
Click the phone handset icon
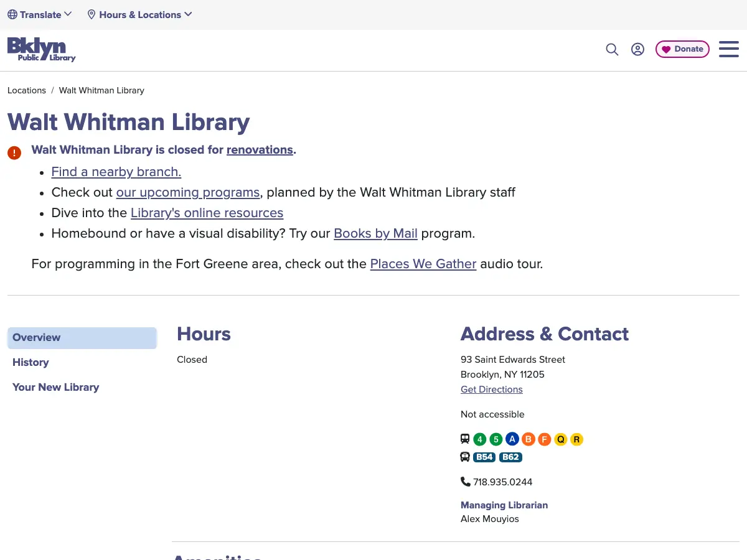click(465, 482)
